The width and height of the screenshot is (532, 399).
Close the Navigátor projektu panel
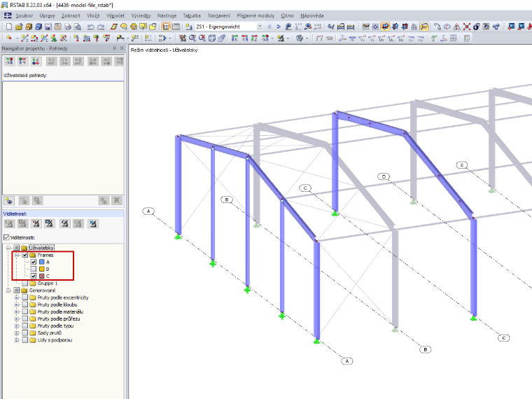click(122, 48)
